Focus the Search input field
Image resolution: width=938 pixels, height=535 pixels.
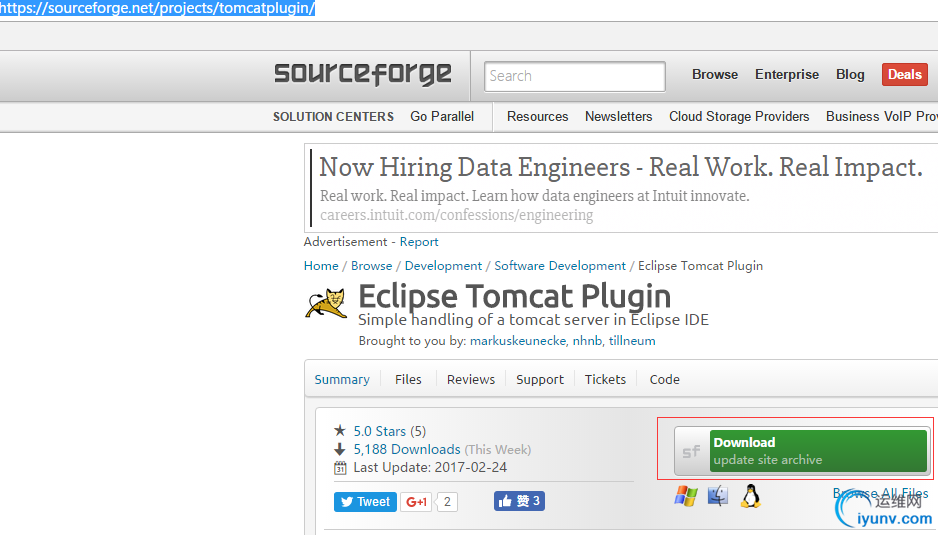point(575,76)
